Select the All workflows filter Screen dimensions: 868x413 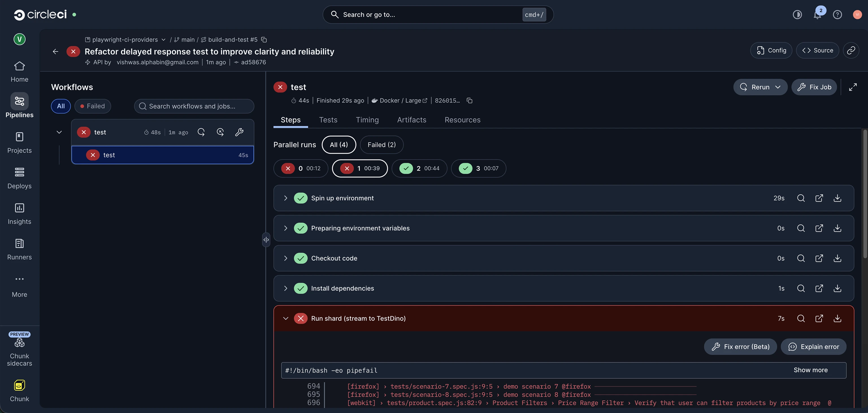pos(61,106)
